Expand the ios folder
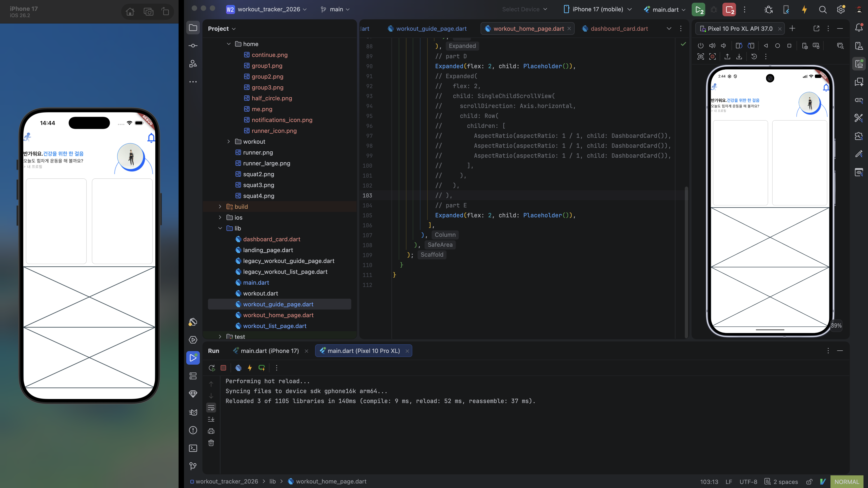 click(220, 217)
